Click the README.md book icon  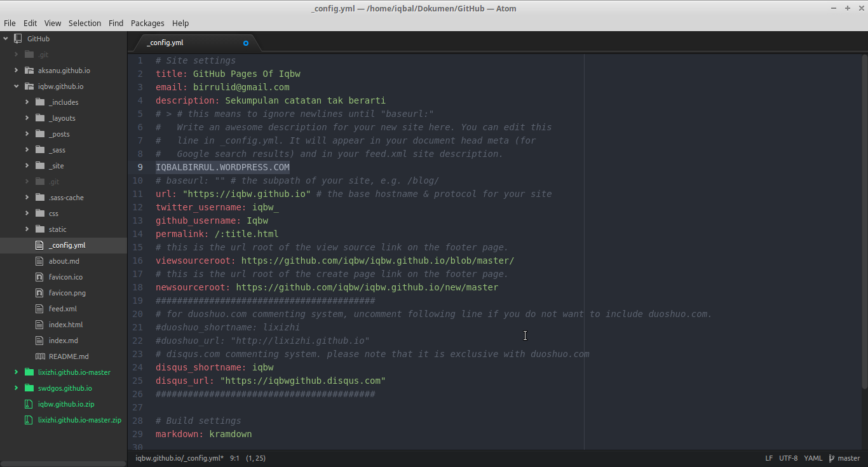click(x=40, y=356)
